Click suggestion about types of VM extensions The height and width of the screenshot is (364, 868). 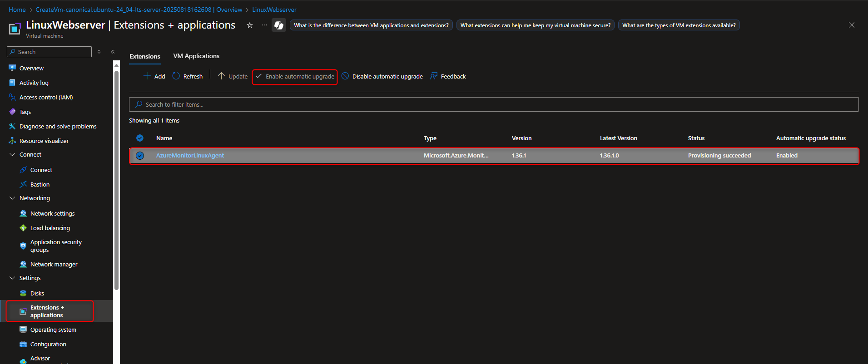679,25
